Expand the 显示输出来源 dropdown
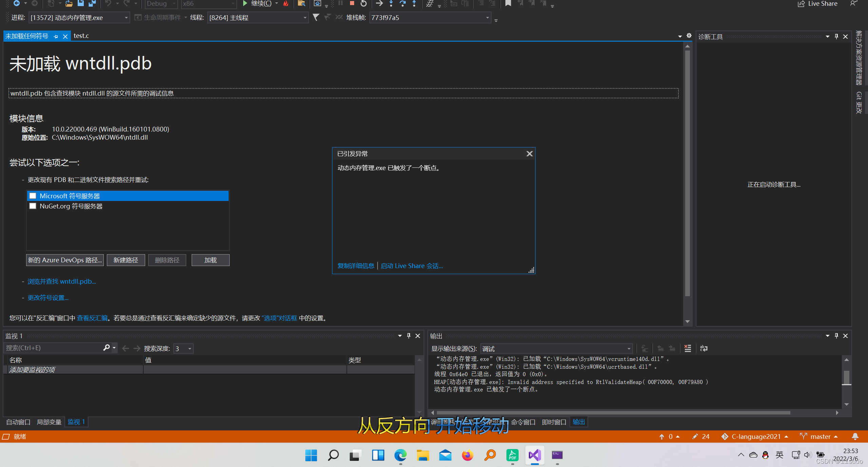The image size is (868, 467). click(x=629, y=349)
